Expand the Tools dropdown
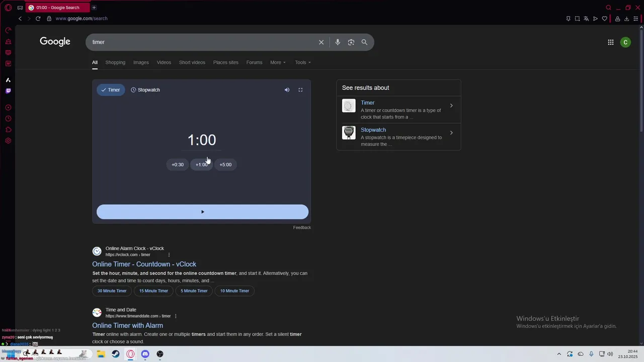Screen dimensions: 644x362 pos(303,62)
